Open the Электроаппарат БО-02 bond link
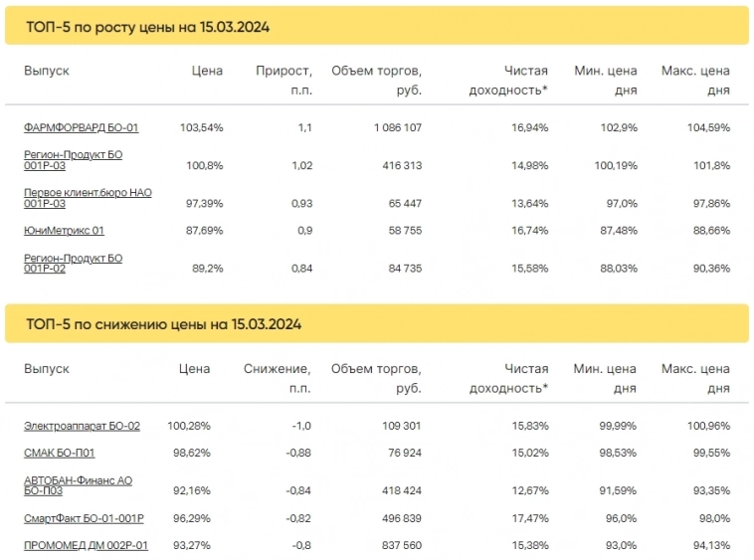754x560 pixels. pos(82,426)
